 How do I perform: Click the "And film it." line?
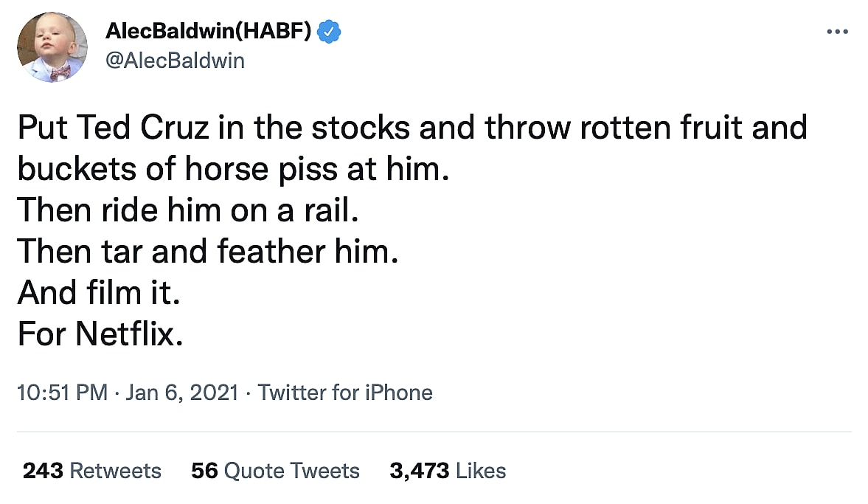tap(99, 294)
